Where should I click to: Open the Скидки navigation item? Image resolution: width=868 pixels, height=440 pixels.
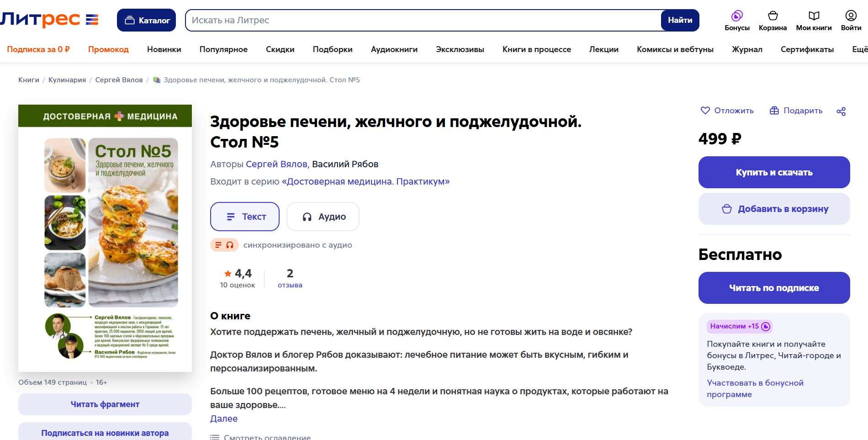(x=280, y=49)
